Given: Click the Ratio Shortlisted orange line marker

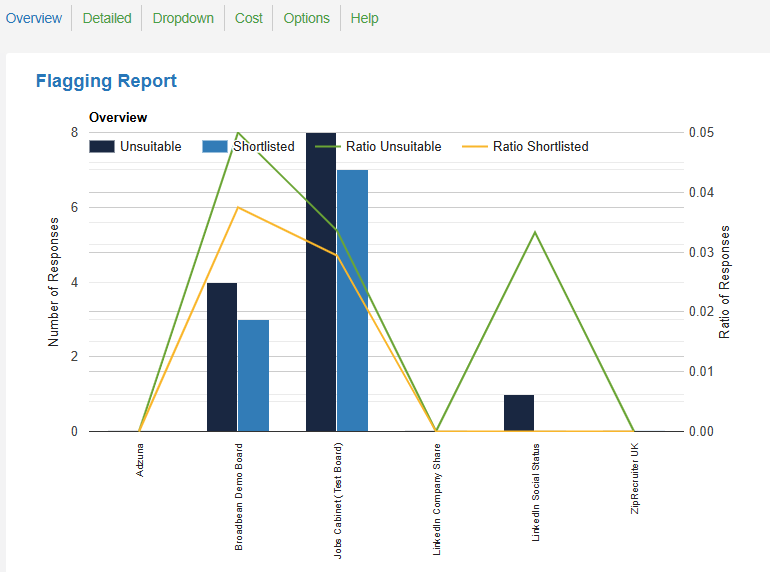Looking at the screenshot, I should 475,146.
